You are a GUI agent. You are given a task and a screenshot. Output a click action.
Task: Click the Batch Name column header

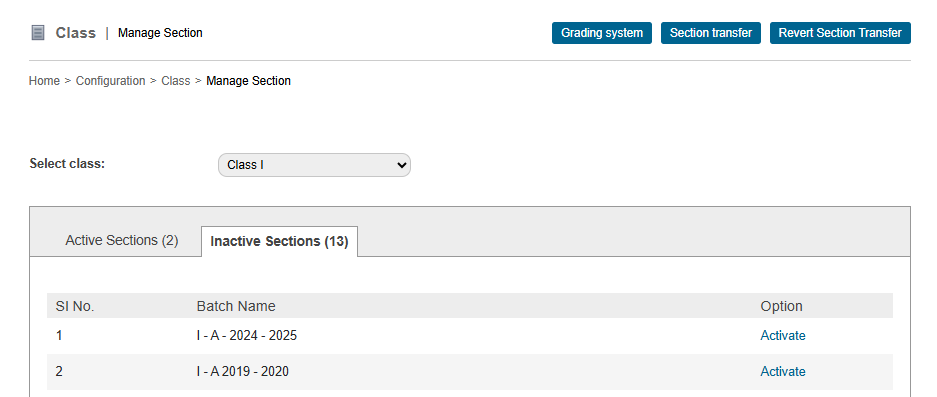tap(236, 307)
